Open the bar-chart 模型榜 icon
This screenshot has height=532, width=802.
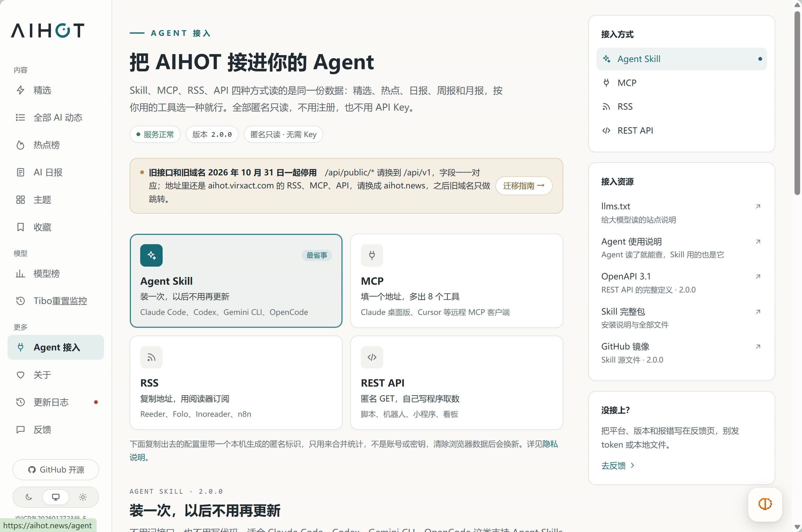(20, 274)
